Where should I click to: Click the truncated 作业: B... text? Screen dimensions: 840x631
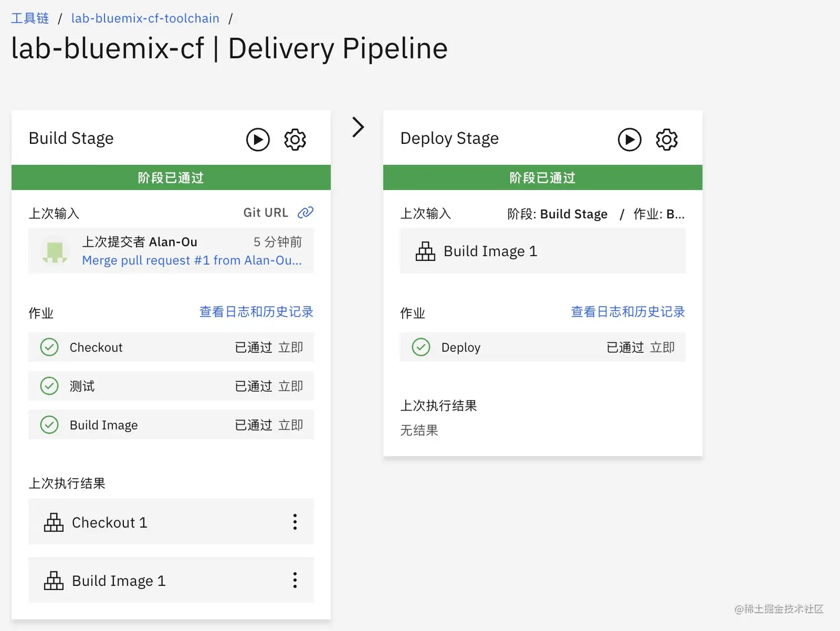[x=659, y=214]
